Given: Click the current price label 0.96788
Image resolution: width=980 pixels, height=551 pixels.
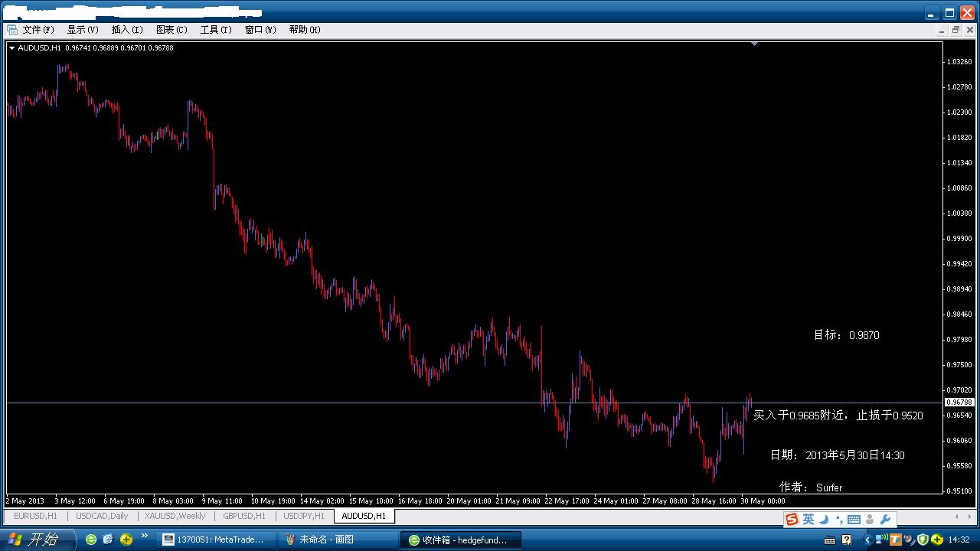Looking at the screenshot, I should [x=959, y=403].
